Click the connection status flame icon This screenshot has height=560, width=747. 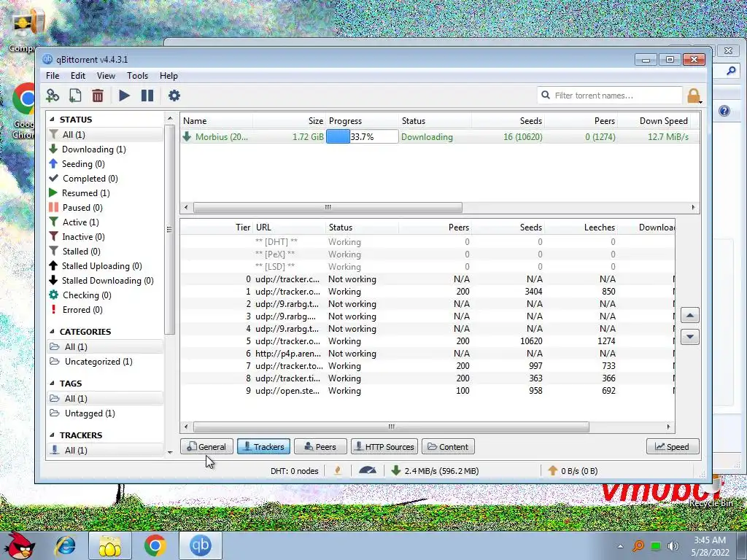point(338,471)
